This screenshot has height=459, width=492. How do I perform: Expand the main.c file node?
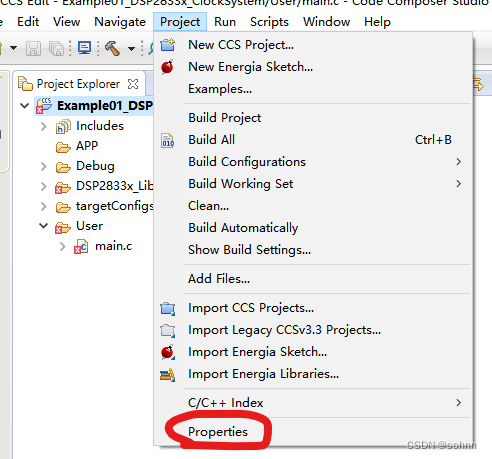tap(63, 247)
